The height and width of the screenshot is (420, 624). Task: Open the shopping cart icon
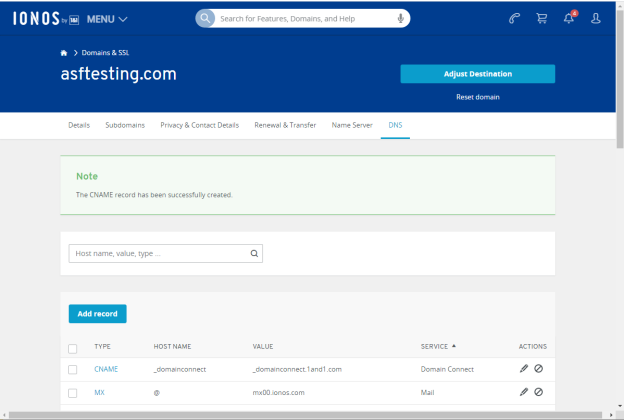tap(542, 18)
